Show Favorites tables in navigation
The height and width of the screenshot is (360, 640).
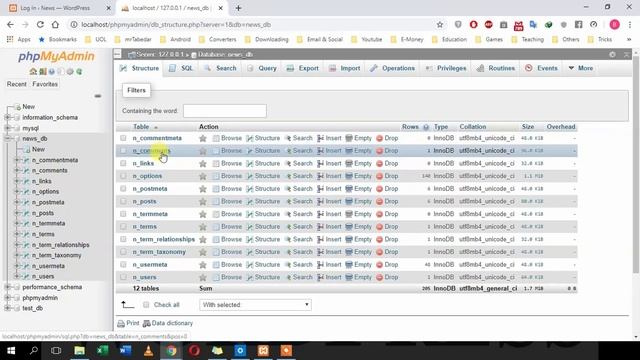coord(45,84)
